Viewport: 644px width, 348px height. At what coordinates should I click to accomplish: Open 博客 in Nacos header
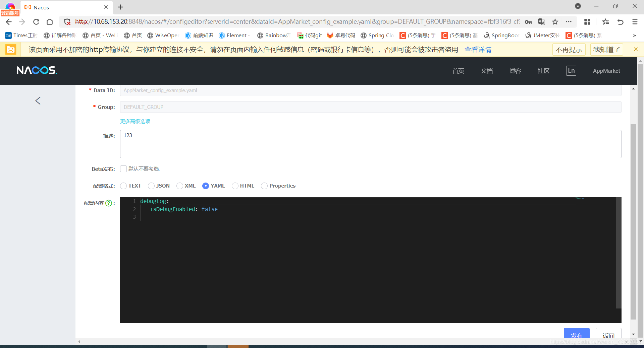point(515,71)
